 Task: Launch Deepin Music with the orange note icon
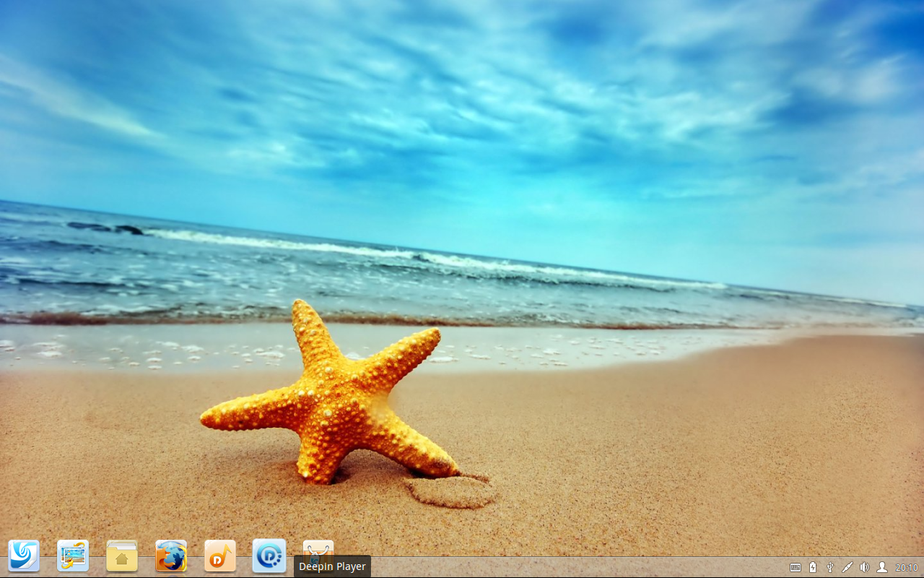(220, 556)
